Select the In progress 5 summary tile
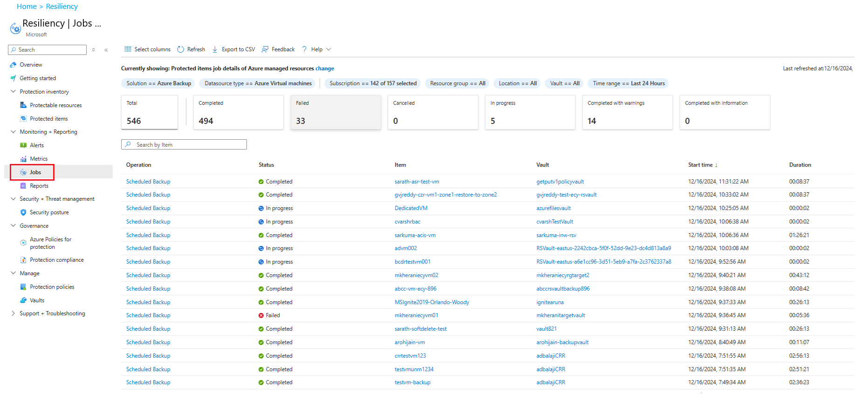The width and height of the screenshot is (868, 394). click(x=530, y=112)
